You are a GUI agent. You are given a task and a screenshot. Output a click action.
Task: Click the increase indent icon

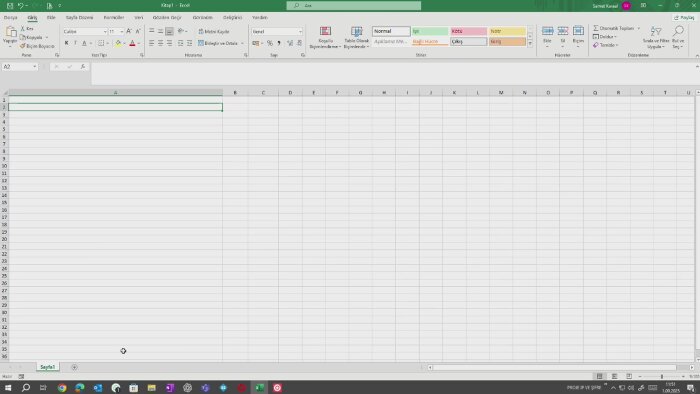pyautogui.click(x=189, y=43)
